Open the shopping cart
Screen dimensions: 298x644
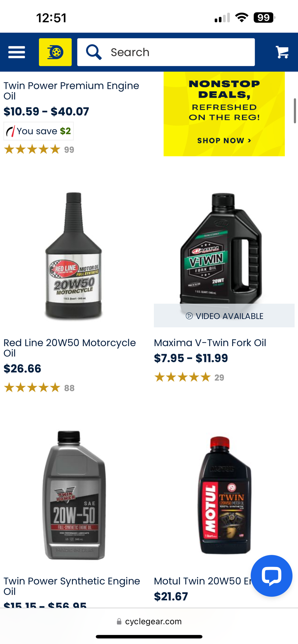pos(282,52)
